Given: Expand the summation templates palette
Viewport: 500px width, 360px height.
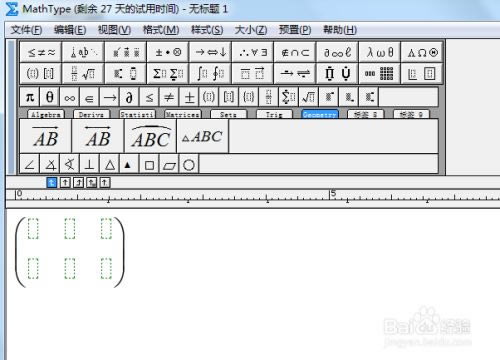Looking at the screenshot, I should coord(168,73).
